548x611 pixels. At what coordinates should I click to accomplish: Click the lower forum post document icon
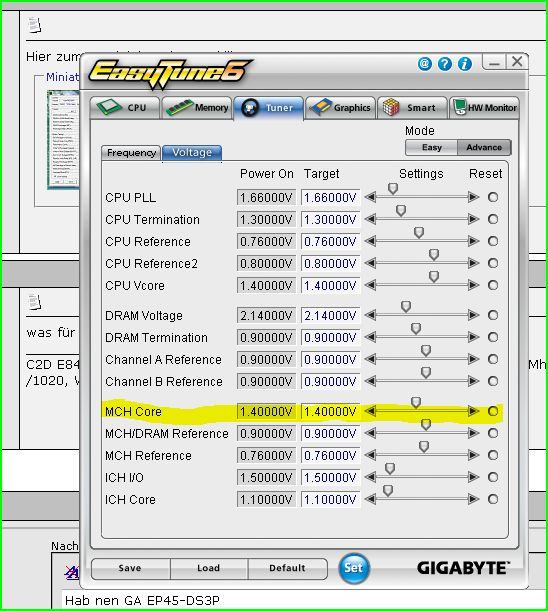click(34, 302)
